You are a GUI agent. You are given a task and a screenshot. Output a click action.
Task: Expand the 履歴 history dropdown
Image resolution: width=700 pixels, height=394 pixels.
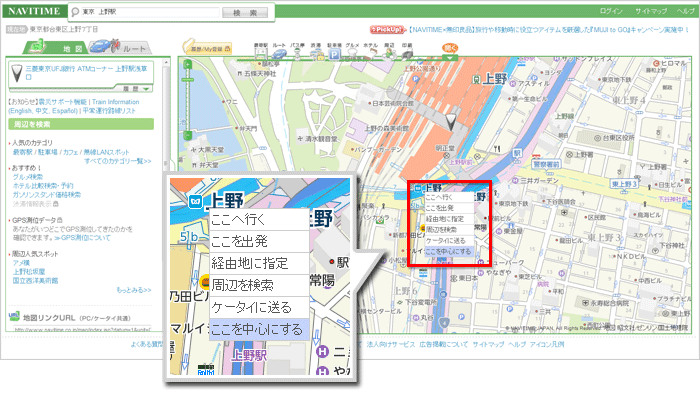point(134,88)
